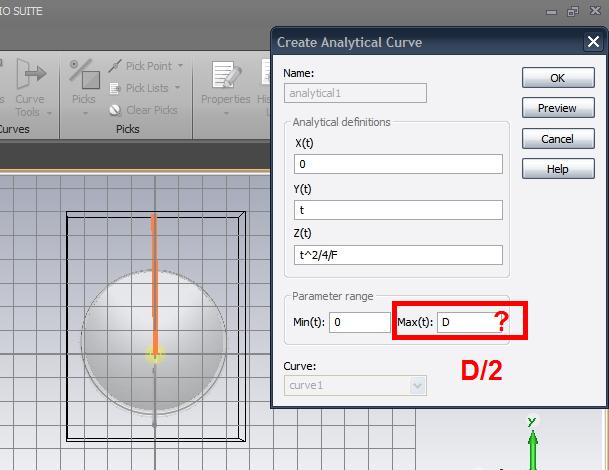Expand the Pick Lists dropdown arrow
The width and height of the screenshot is (609, 470).
coord(177,88)
